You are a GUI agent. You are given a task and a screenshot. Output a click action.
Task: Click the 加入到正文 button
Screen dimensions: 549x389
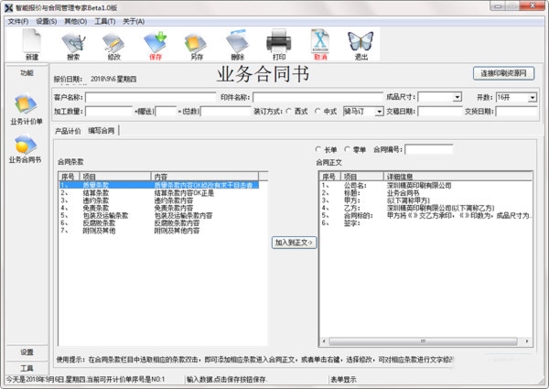(x=294, y=242)
